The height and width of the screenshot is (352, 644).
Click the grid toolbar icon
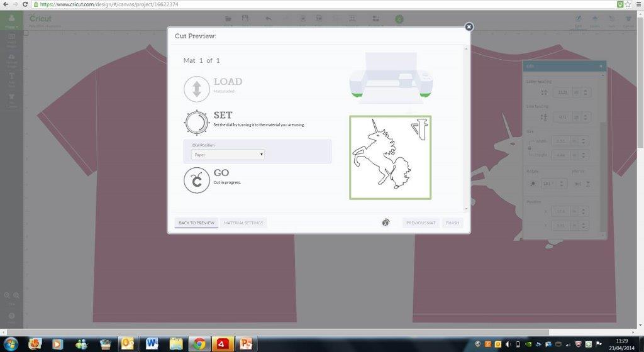pyautogui.click(x=352, y=19)
